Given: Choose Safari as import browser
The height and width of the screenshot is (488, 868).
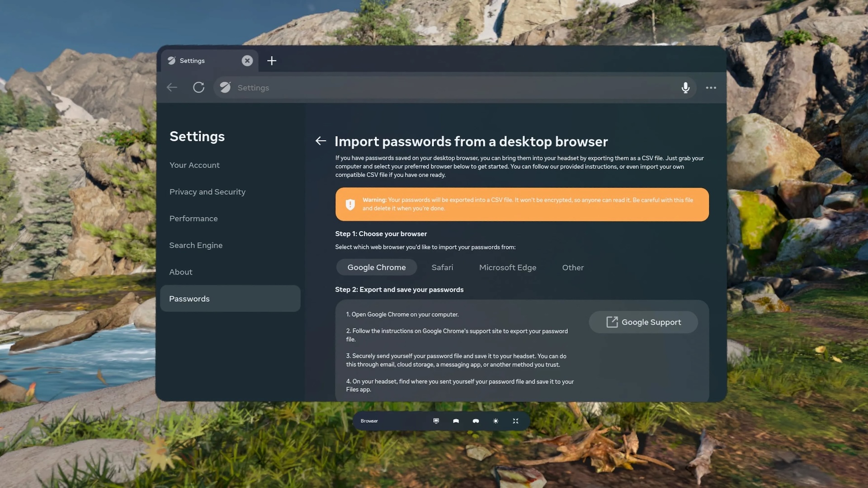Looking at the screenshot, I should tap(442, 267).
